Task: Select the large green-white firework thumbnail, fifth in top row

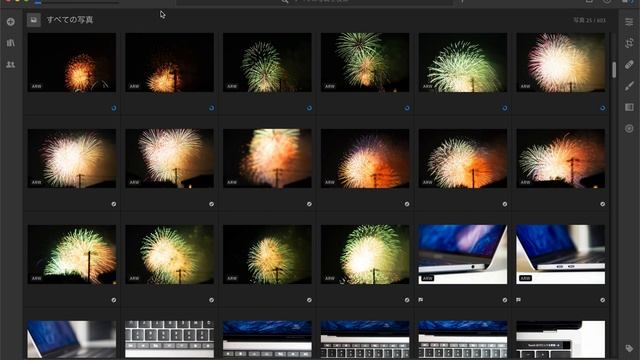Action: (463, 62)
